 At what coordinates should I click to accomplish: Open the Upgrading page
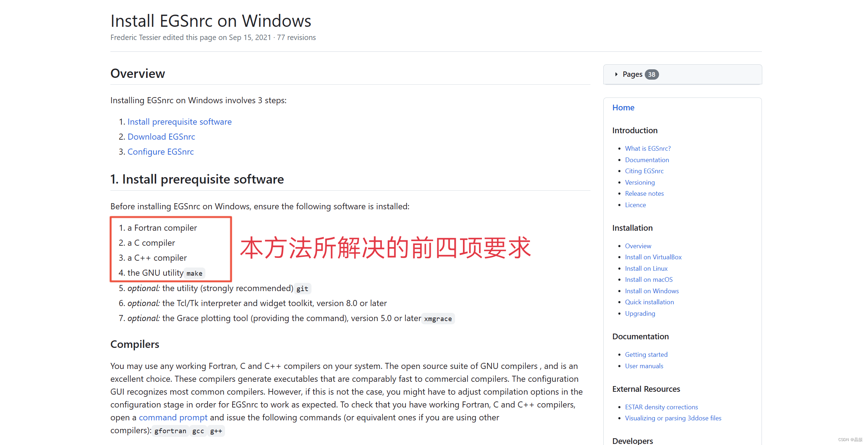click(640, 313)
